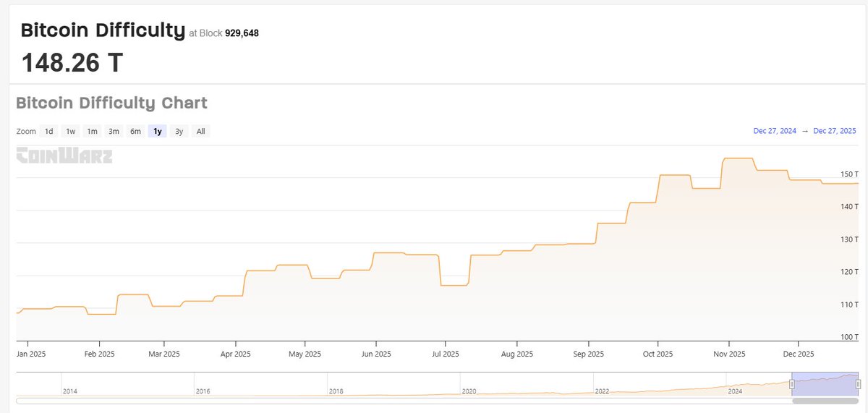Image resolution: width=868 pixels, height=413 pixels.
Task: Click the 100 T axis label
Action: point(849,337)
